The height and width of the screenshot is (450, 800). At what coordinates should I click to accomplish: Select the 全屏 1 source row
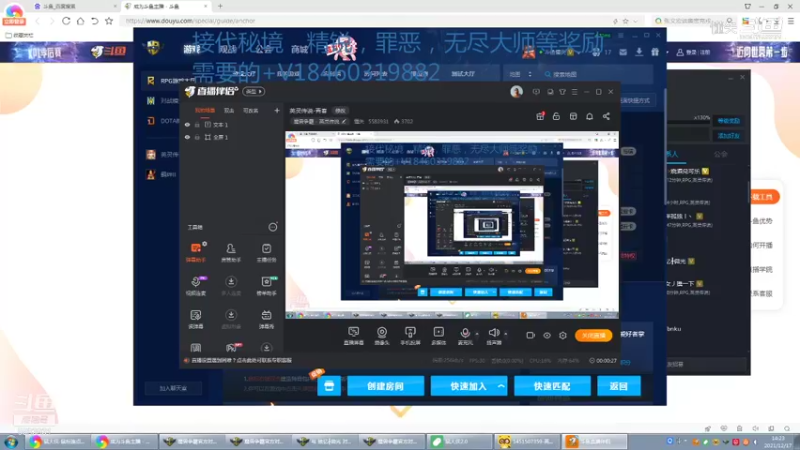point(232,137)
